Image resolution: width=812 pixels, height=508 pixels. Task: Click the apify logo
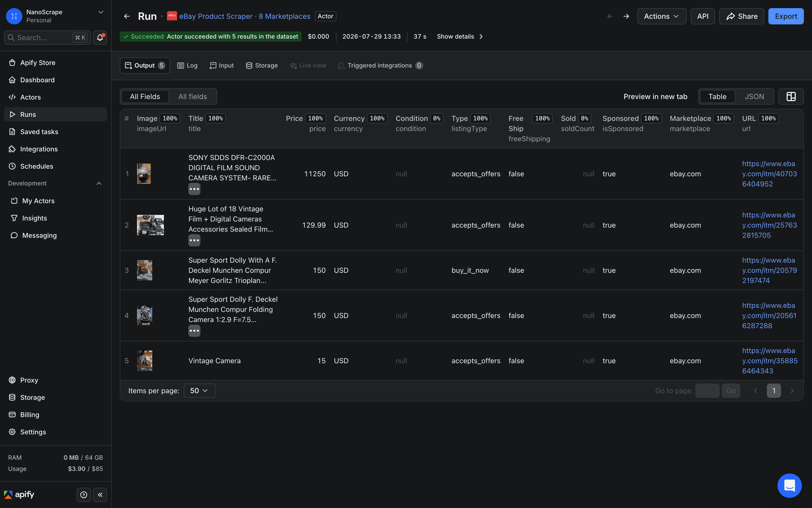click(19, 495)
